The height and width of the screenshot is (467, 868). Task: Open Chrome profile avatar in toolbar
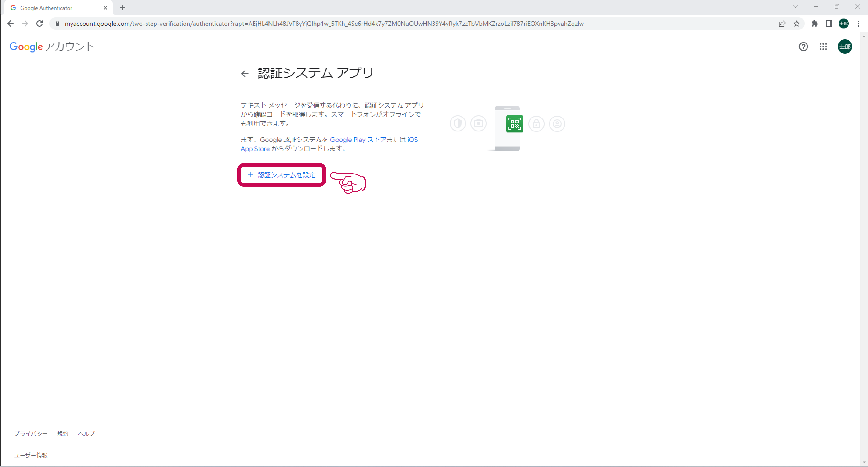843,24
